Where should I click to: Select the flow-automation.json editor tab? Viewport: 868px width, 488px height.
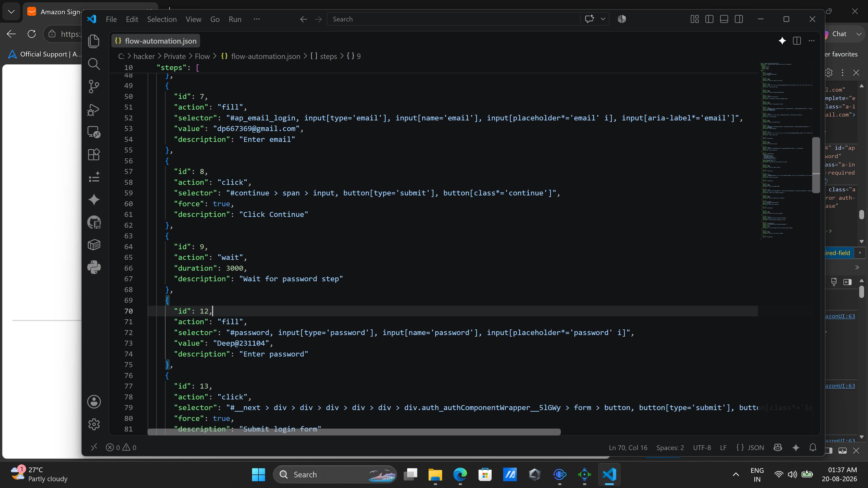pos(156,41)
